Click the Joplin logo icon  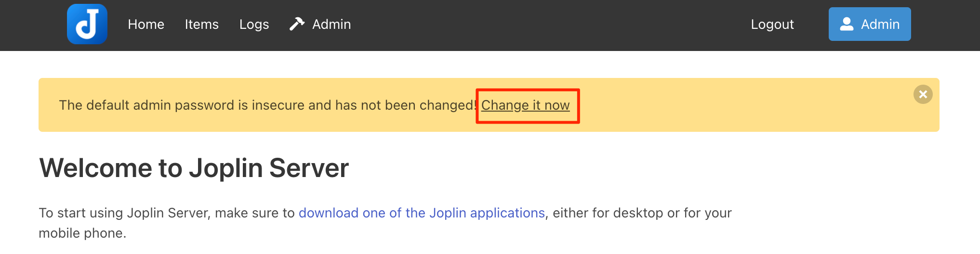tap(87, 24)
